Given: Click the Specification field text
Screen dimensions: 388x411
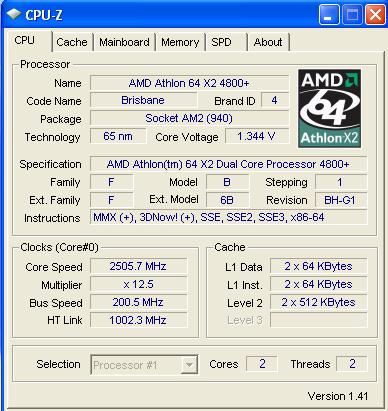Looking at the screenshot, I should 228,164.
